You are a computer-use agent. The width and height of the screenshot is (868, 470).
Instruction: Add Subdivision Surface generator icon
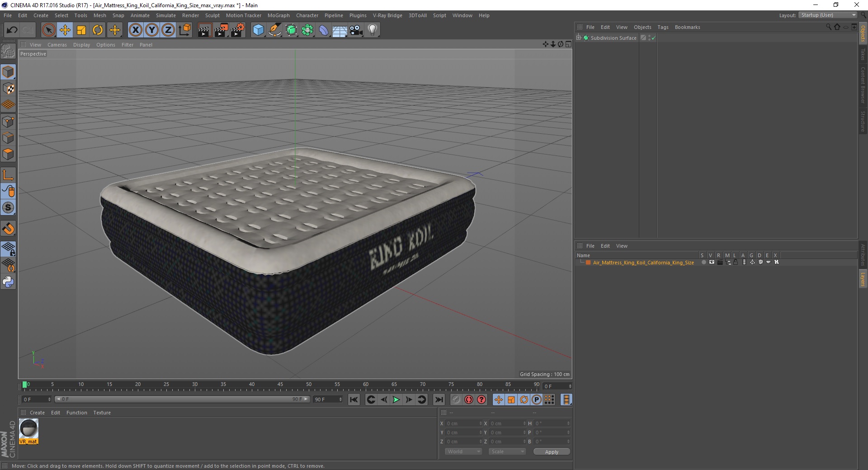pos(291,30)
